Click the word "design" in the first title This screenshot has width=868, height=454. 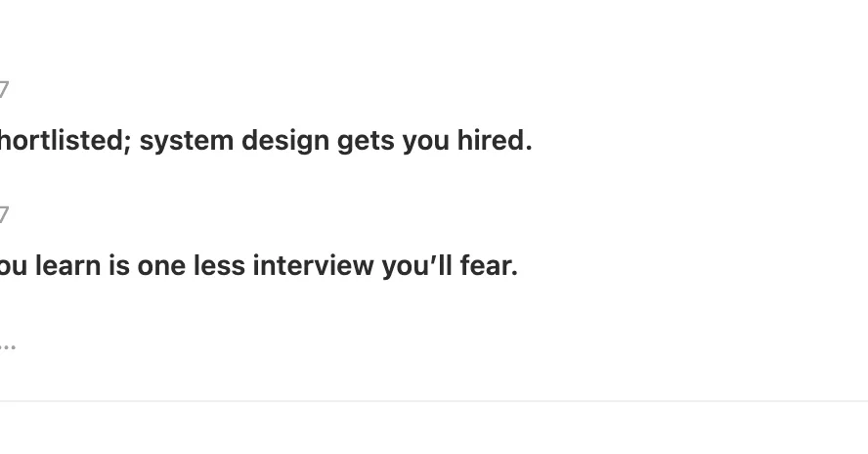coord(285,141)
